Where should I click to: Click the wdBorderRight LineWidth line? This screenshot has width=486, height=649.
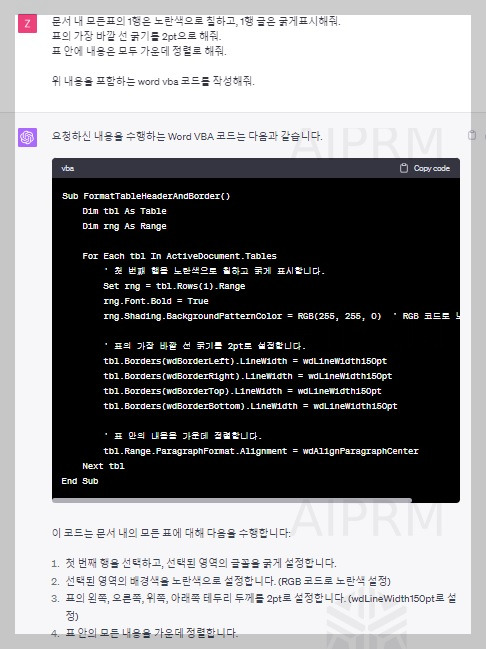pos(248,376)
